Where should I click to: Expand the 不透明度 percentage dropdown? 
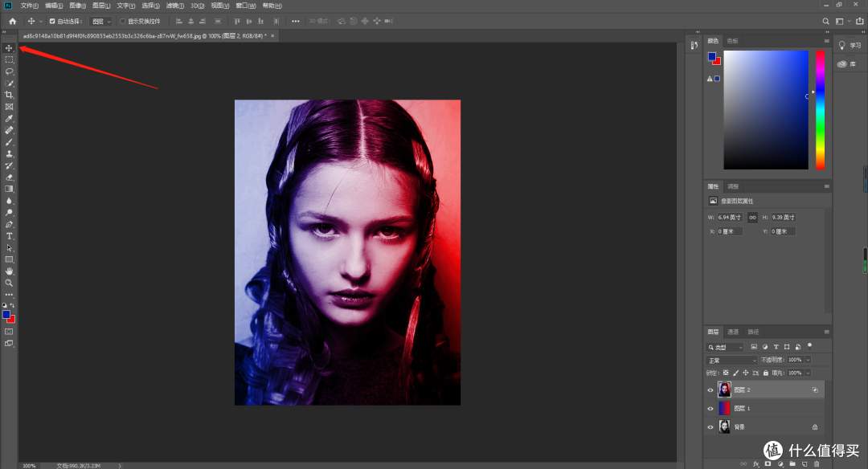pyautogui.click(x=808, y=360)
